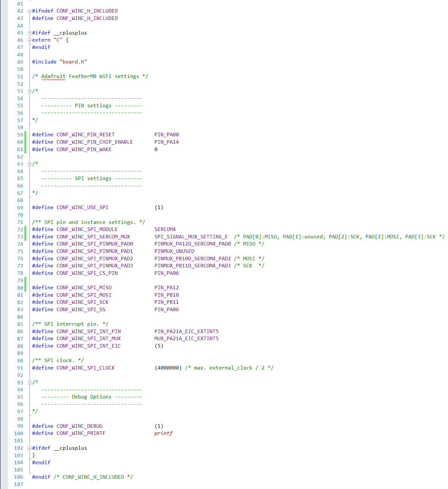Click CONF_WINC_PRINTF macro name

coord(81,433)
